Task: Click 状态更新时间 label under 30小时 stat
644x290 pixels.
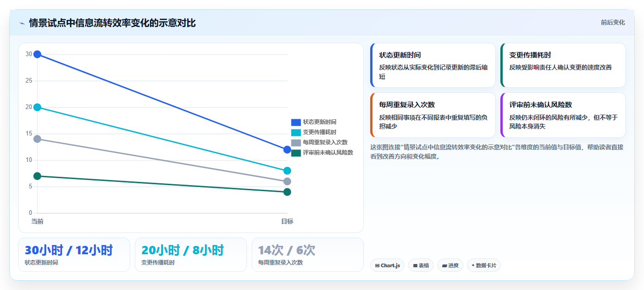Action: click(41, 263)
